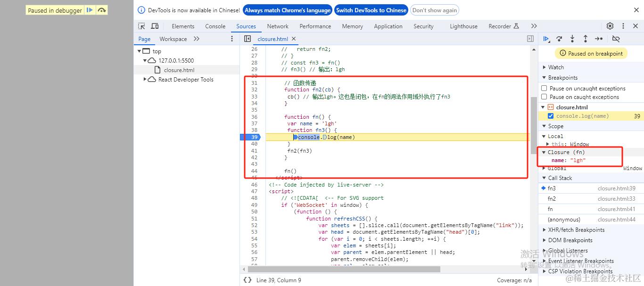
Task: Show more navigator tabs chevron
Action: (x=197, y=39)
